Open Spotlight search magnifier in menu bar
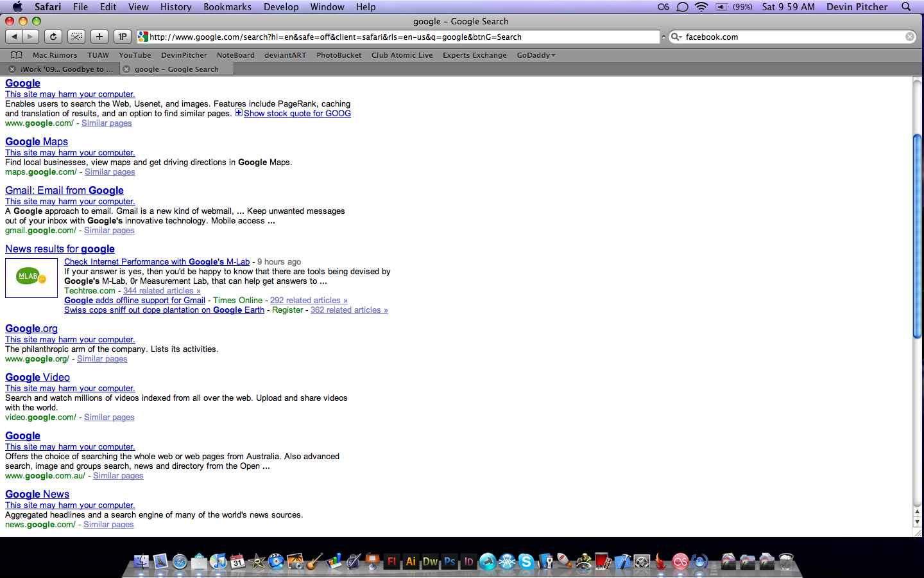Image resolution: width=924 pixels, height=578 pixels. tap(906, 6)
